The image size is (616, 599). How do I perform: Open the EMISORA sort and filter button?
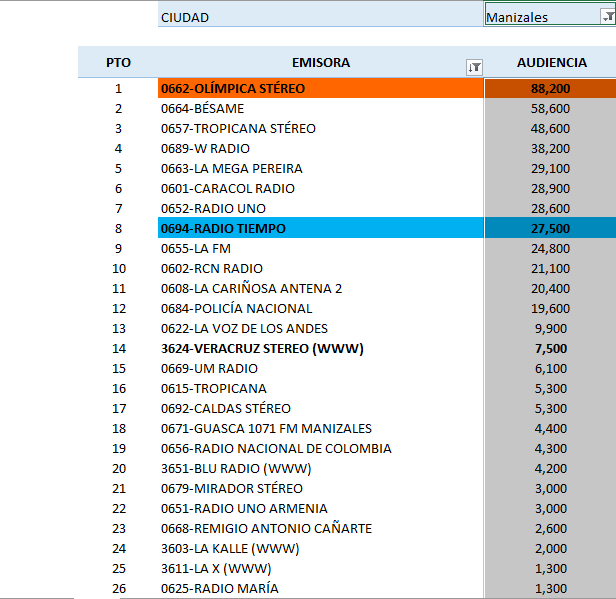tap(474, 67)
